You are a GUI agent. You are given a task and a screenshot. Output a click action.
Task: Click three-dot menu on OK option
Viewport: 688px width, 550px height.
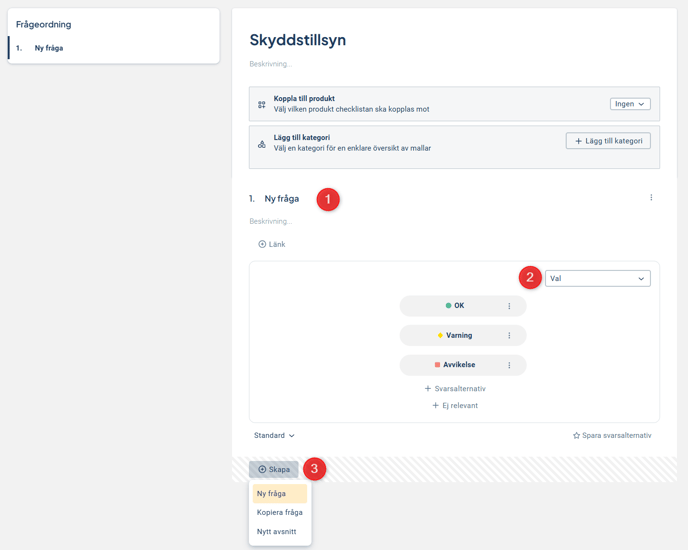pyautogui.click(x=509, y=306)
